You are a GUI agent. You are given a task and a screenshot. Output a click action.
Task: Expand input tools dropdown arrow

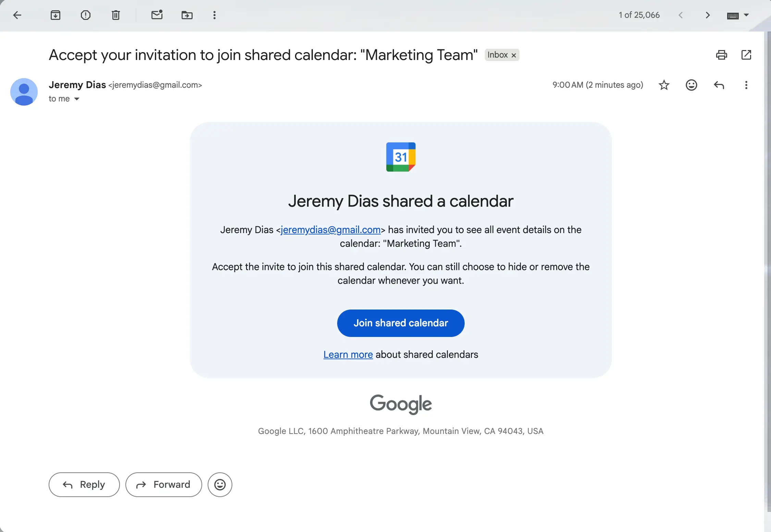coord(746,15)
